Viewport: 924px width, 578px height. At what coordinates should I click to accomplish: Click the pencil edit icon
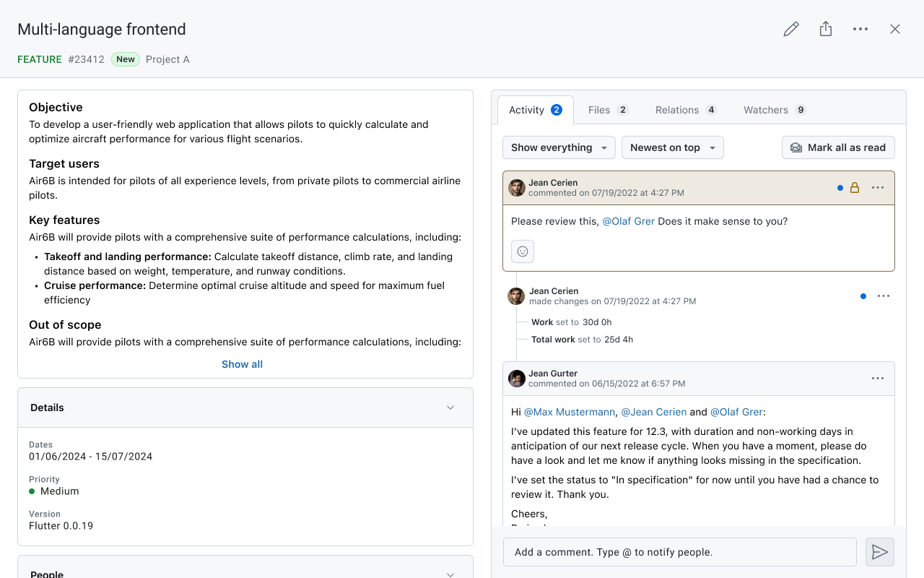[791, 29]
